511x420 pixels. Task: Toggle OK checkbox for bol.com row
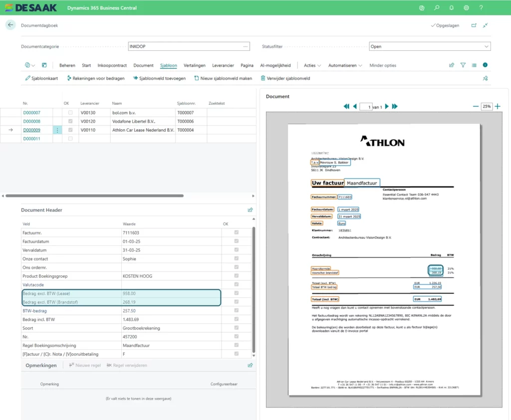[x=70, y=112]
